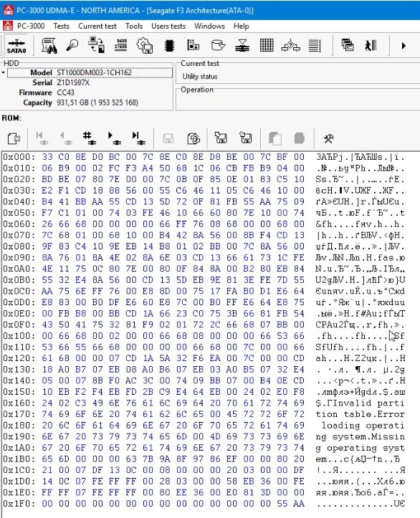Open the utility search binoculars icon
This screenshot has height=518, width=420.
[x=49, y=45]
